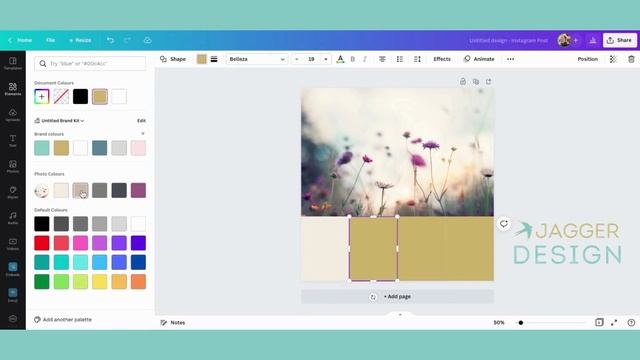
Task: Click the zoom slider handle
Action: (x=521, y=323)
